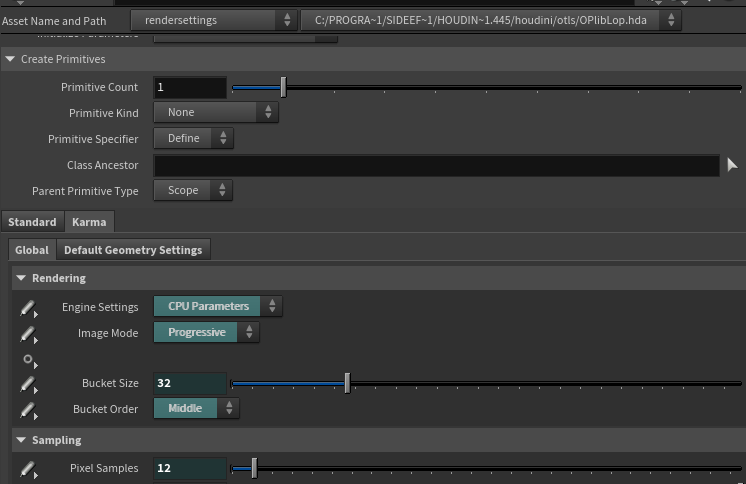Switch to the Standard tab
The image size is (746, 484).
(32, 222)
